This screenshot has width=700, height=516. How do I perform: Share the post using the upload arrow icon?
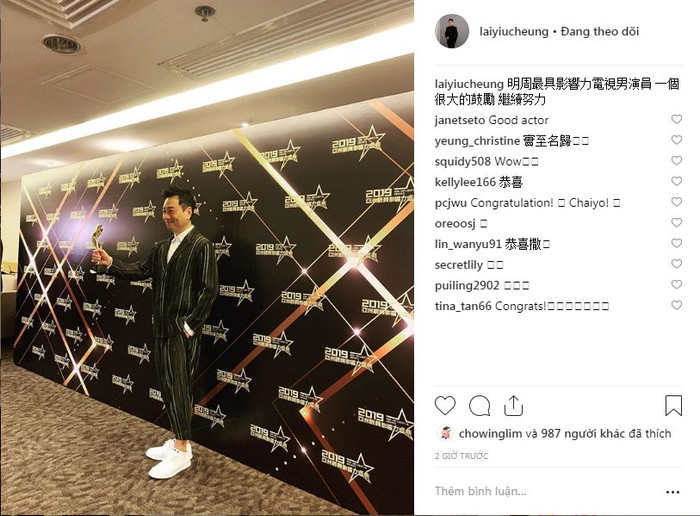click(x=513, y=405)
